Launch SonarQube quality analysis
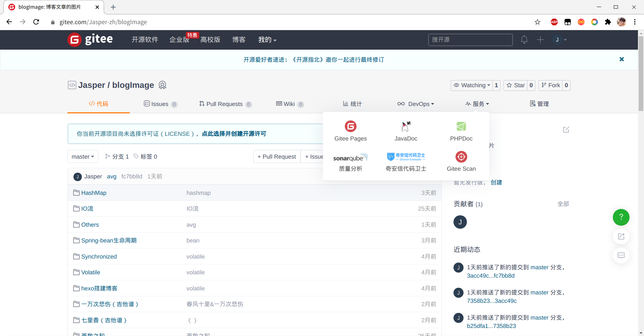This screenshot has height=336, width=644. point(351,162)
